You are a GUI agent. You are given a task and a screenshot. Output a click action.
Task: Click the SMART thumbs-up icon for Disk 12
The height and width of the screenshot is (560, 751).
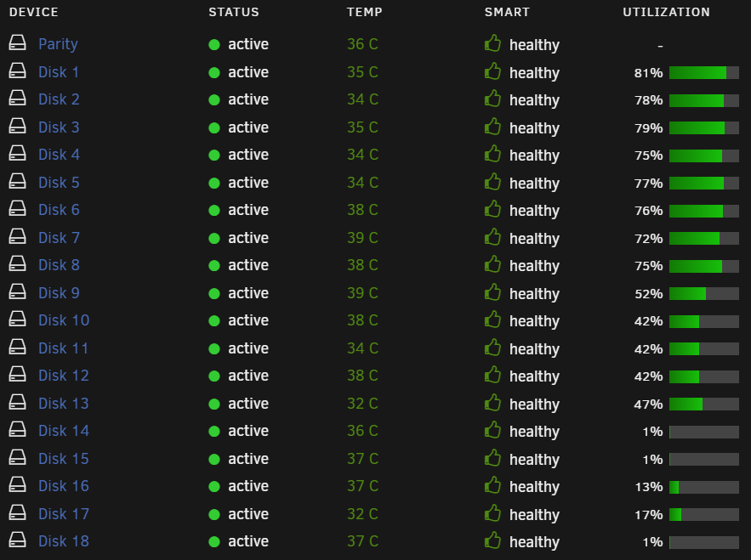coord(492,375)
